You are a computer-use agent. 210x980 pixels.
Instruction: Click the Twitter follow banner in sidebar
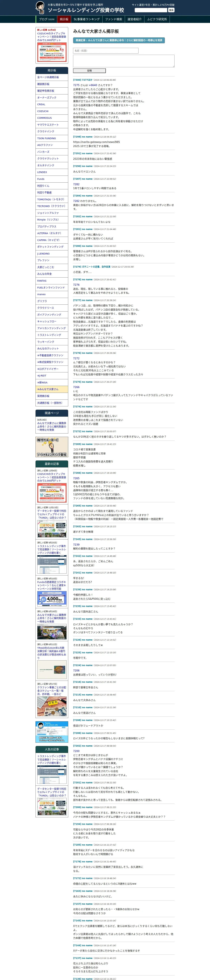click(x=52, y=732)
